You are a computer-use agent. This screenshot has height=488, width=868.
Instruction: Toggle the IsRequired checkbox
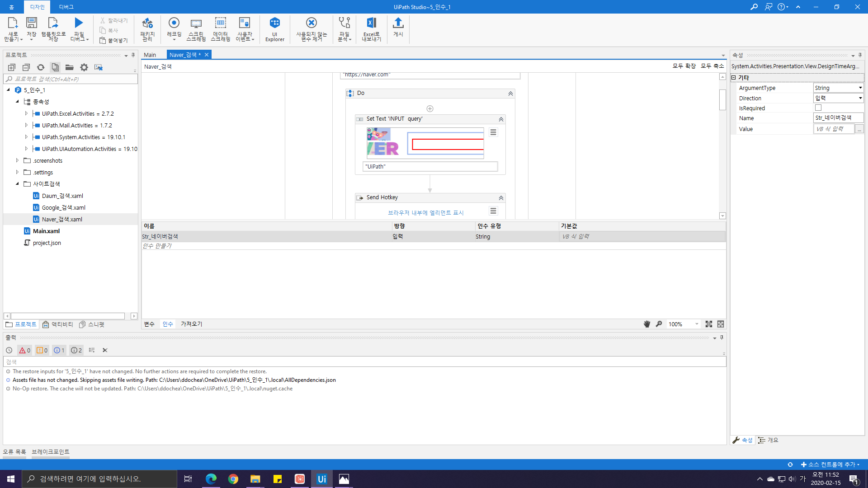coord(818,108)
